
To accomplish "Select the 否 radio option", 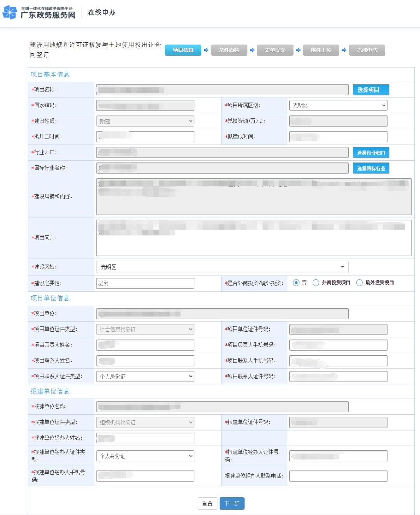I will coord(296,283).
